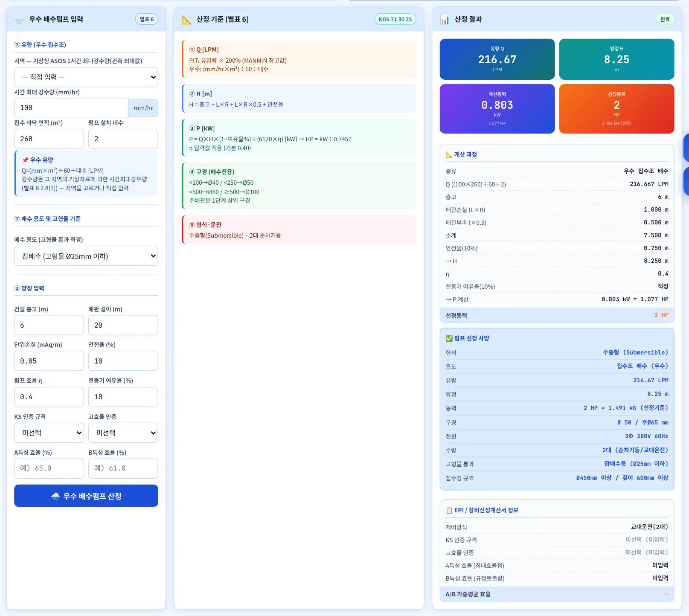Click the KDS 31 30 25 badge
689x616 pixels.
coord(395,19)
